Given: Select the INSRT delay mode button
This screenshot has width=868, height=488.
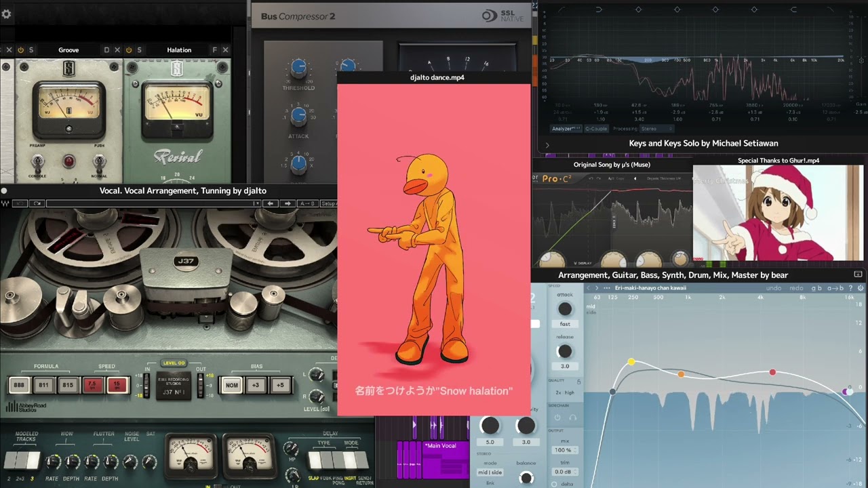Looking at the screenshot, I should pyautogui.click(x=350, y=460).
